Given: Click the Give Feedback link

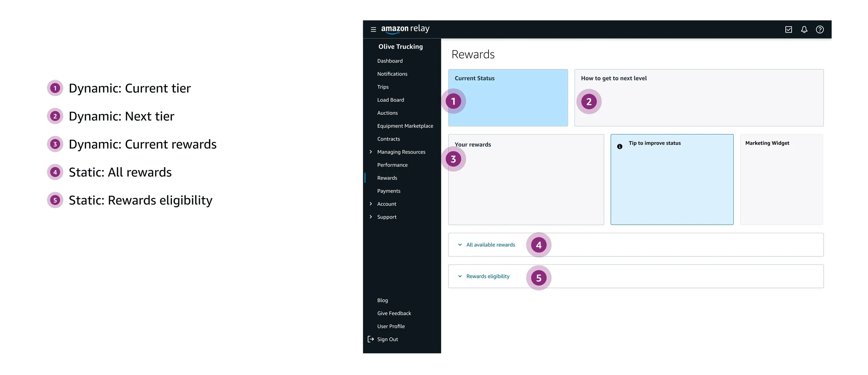Looking at the screenshot, I should click(x=394, y=313).
